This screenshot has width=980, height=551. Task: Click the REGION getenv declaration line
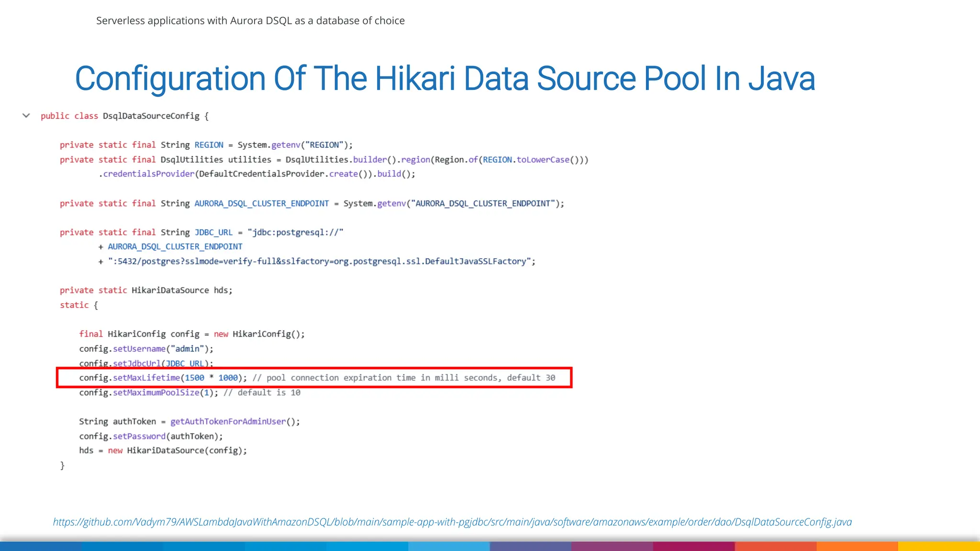click(206, 145)
